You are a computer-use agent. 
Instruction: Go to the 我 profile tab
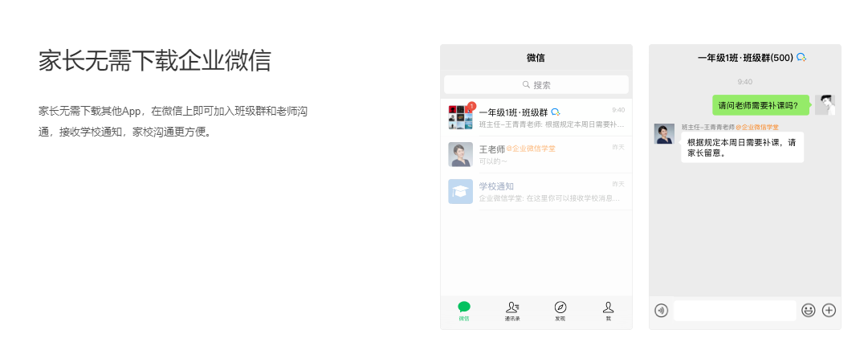coord(608,311)
